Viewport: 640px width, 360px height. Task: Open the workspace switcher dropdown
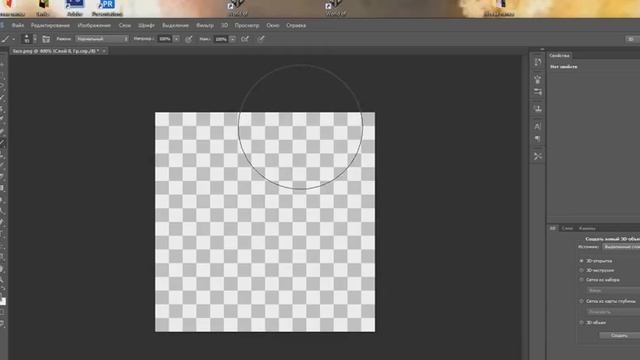pyautogui.click(x=632, y=39)
